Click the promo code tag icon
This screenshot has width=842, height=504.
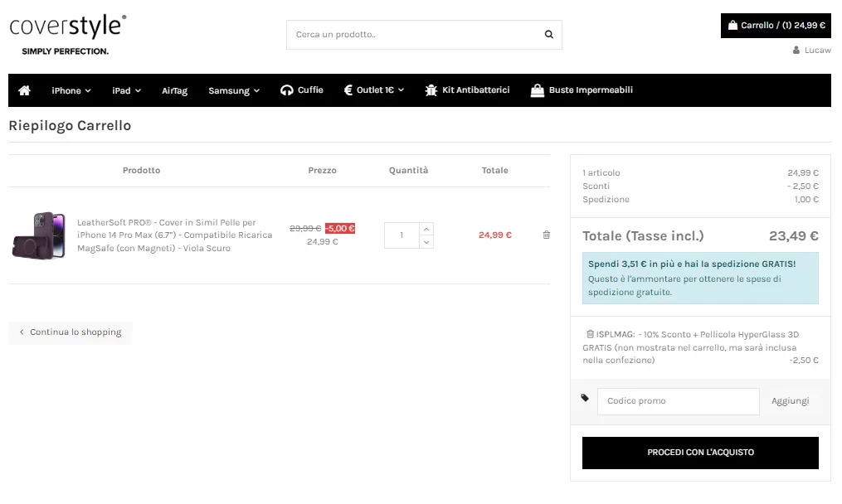coord(585,398)
